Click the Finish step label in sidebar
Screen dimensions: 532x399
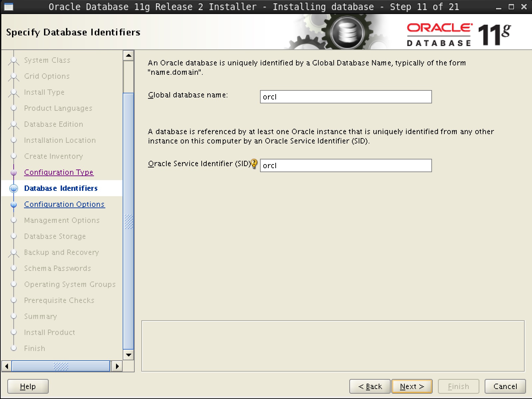tap(35, 348)
